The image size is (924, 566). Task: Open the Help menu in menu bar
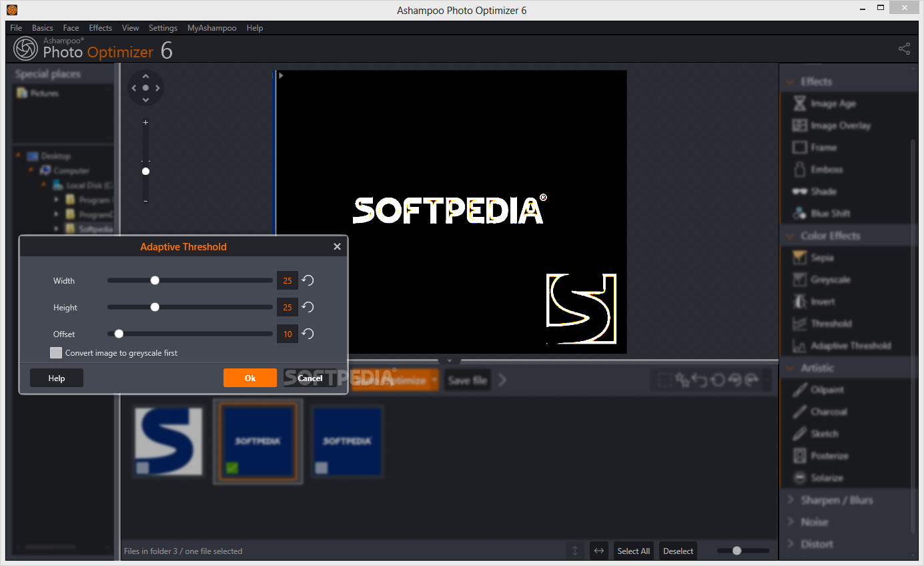click(x=255, y=28)
